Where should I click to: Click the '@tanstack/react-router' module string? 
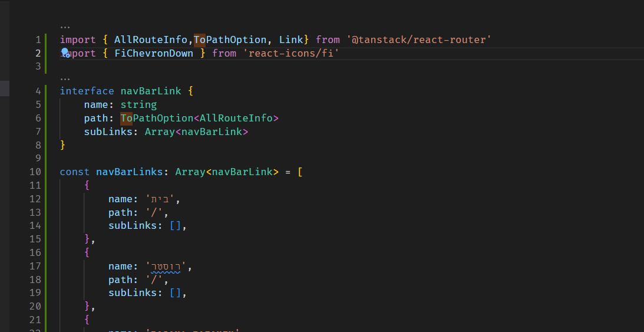click(419, 40)
